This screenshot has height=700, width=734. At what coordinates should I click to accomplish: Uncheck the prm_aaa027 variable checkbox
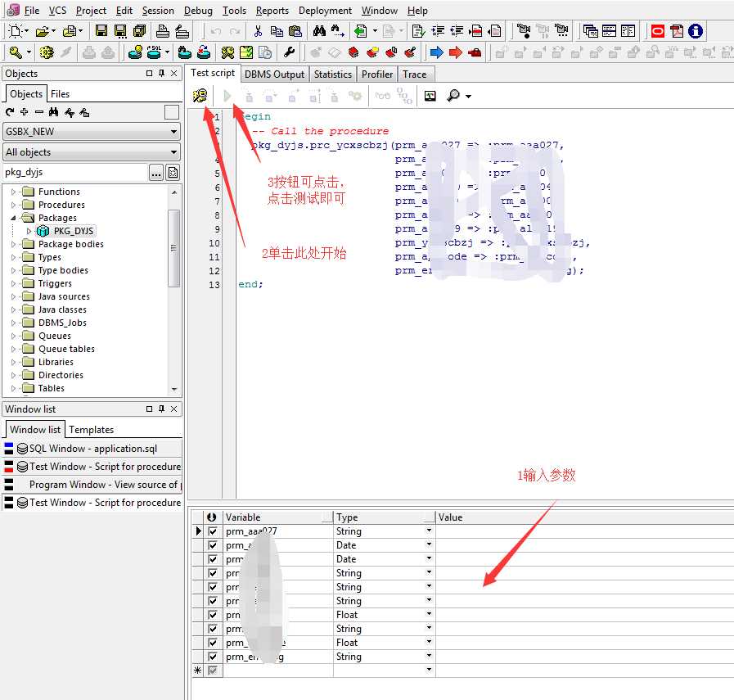click(x=214, y=531)
